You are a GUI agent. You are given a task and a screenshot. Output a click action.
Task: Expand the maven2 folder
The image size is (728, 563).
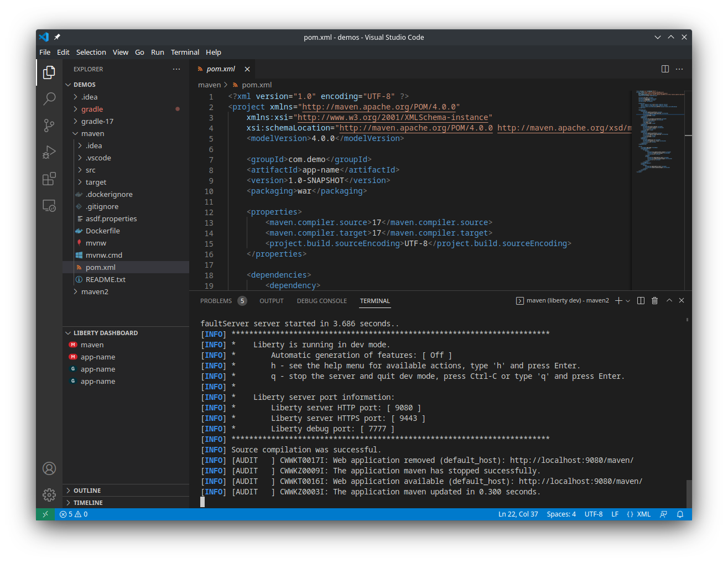126,291
